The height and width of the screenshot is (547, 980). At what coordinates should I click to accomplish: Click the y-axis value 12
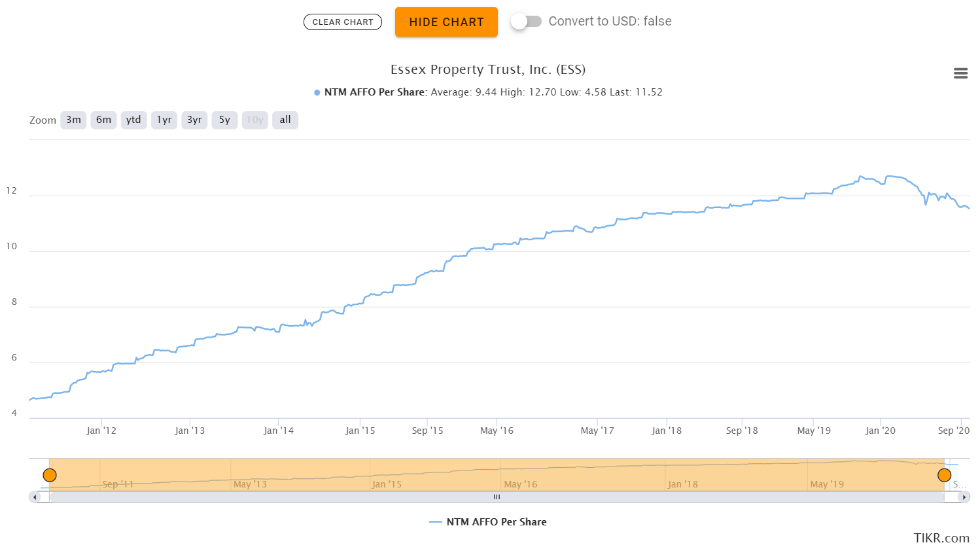coord(11,191)
